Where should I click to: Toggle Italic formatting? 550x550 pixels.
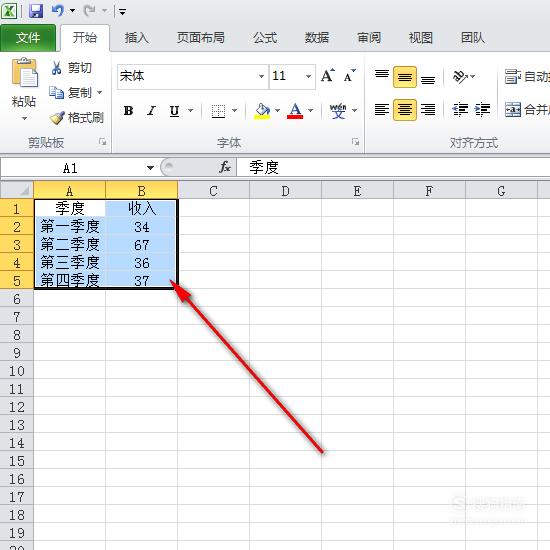(152, 111)
